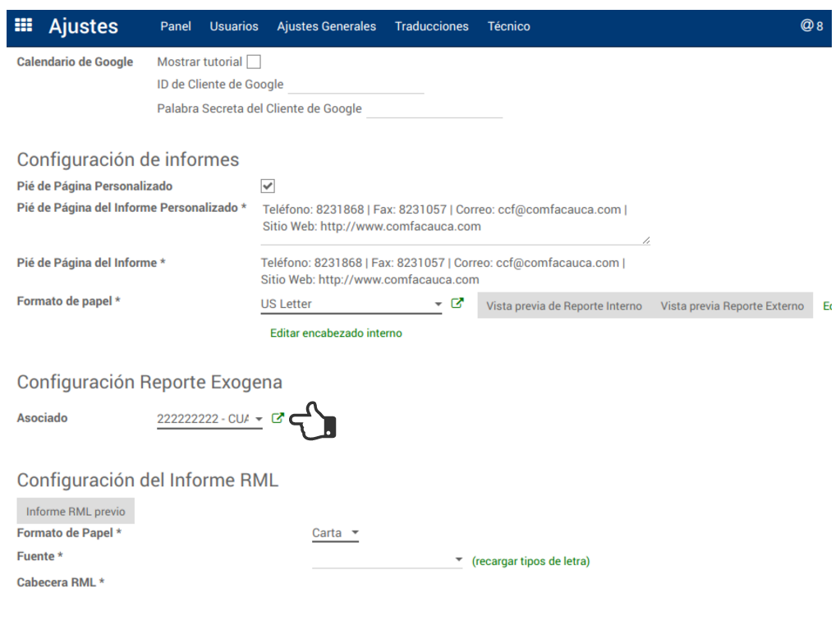Open the Traducciones menu
Image resolution: width=840 pixels, height=630 pixels.
[x=432, y=26]
